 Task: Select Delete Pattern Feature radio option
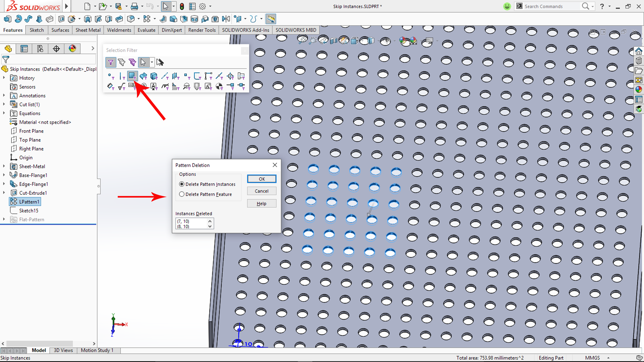pyautogui.click(x=182, y=194)
